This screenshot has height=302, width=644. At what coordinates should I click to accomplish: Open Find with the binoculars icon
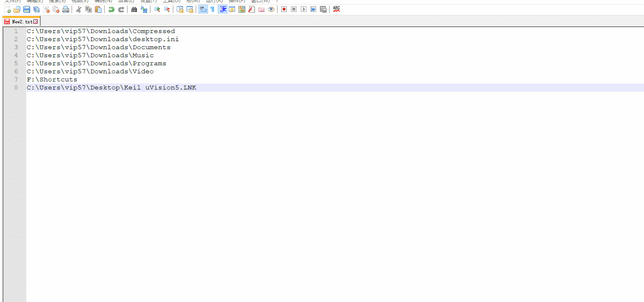[134, 9]
